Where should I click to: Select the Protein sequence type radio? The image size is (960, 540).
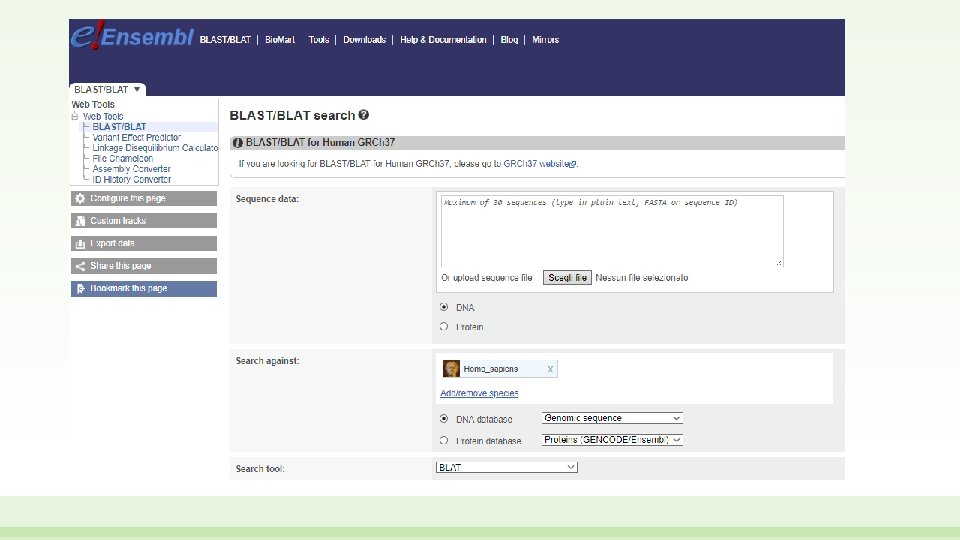click(x=444, y=327)
